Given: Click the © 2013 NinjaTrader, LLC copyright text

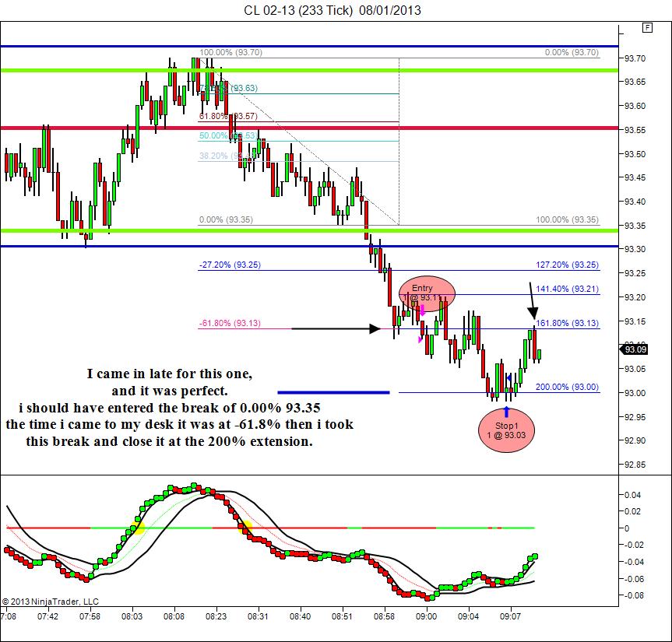Looking at the screenshot, I should [x=50, y=602].
